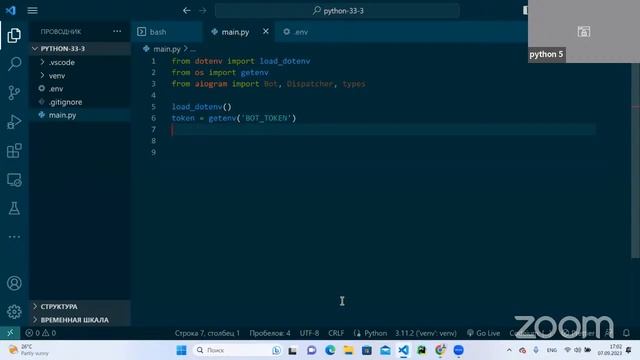Click line number 3 in gutter

pos(153,84)
